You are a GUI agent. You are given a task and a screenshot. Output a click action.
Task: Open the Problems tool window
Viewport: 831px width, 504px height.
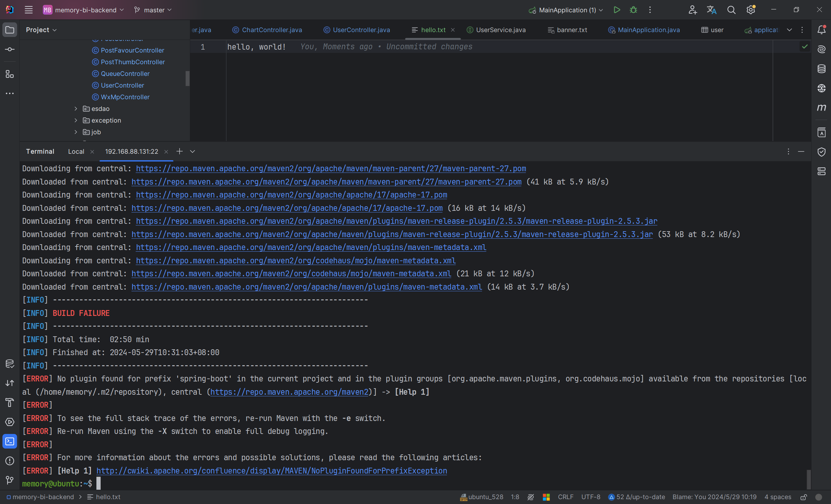pos(10,461)
